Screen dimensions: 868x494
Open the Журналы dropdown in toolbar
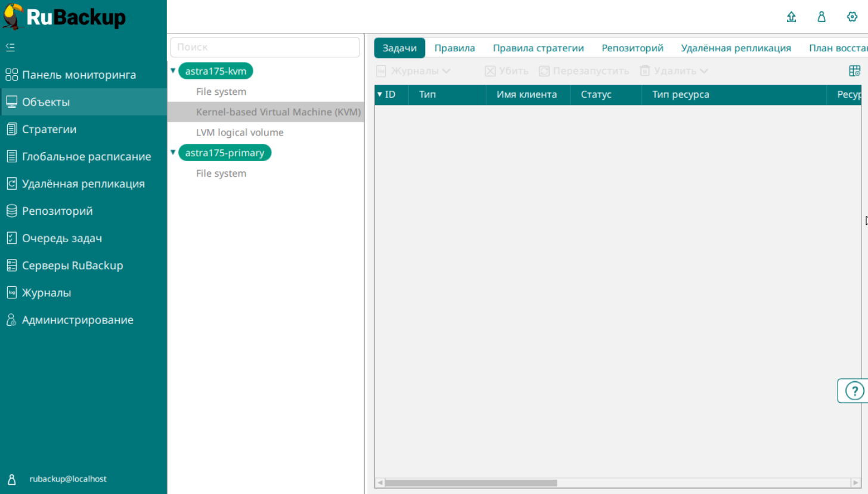point(414,71)
